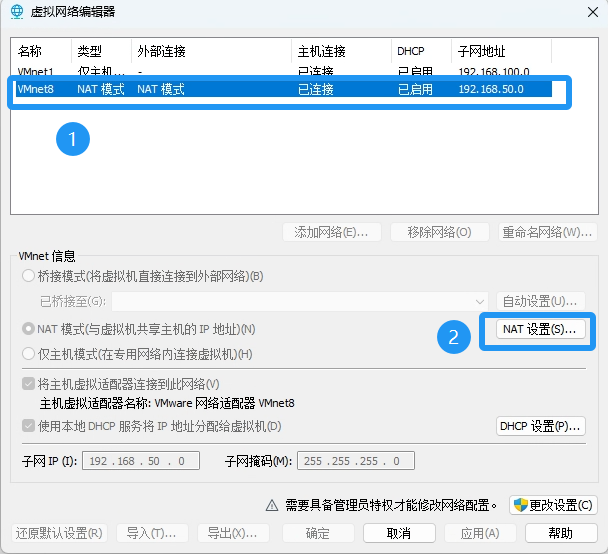Click the 取消 button
This screenshot has height=554, width=608.
click(397, 533)
